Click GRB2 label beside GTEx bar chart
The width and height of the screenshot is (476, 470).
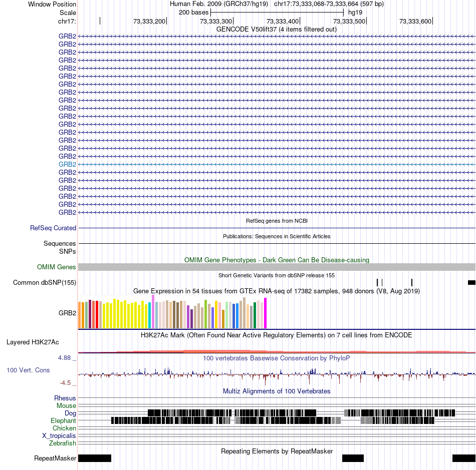pos(68,313)
